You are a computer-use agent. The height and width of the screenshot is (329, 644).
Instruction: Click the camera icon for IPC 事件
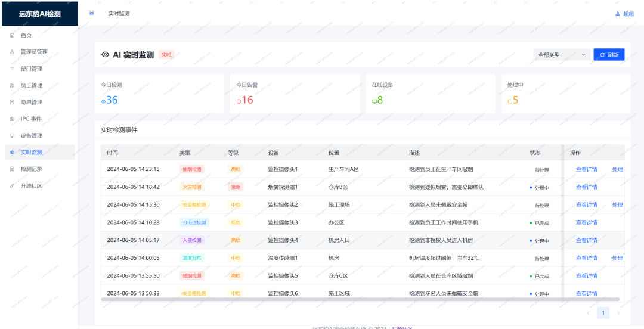click(12, 119)
